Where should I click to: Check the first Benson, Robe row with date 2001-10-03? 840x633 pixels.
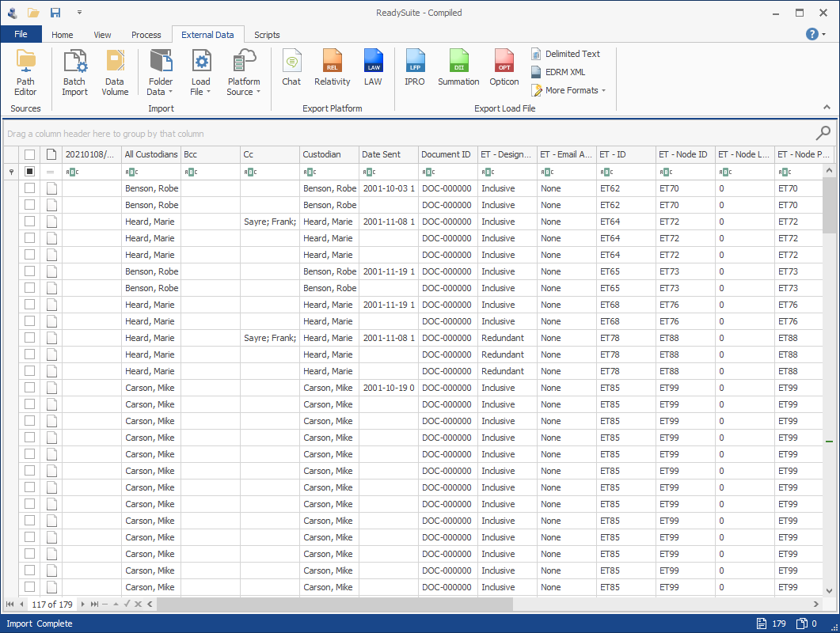(29, 188)
